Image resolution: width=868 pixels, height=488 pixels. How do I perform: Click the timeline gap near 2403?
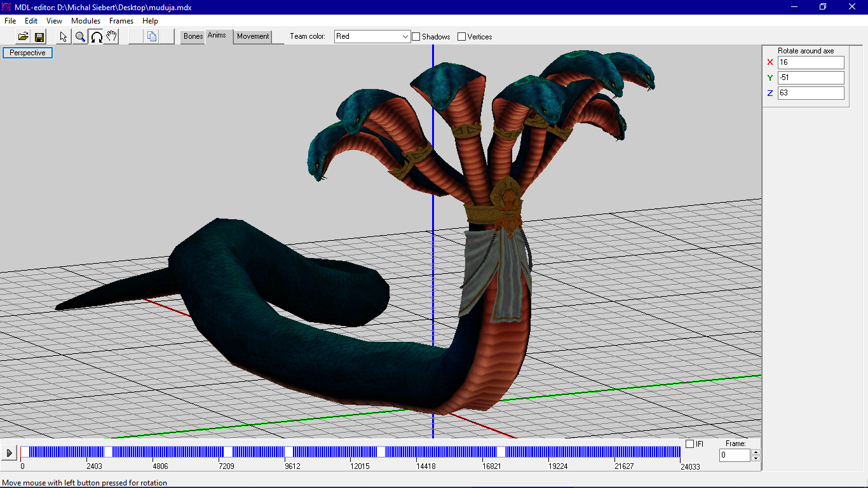pyautogui.click(x=108, y=452)
